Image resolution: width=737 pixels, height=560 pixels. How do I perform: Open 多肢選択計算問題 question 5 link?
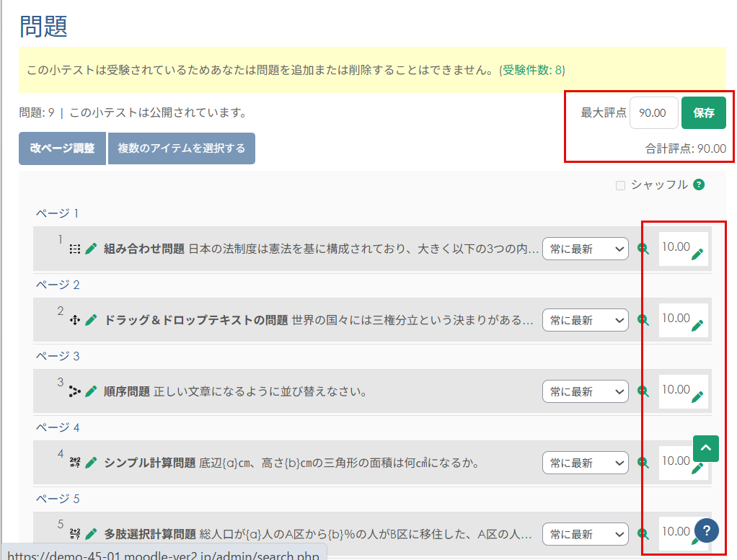[x=150, y=534]
